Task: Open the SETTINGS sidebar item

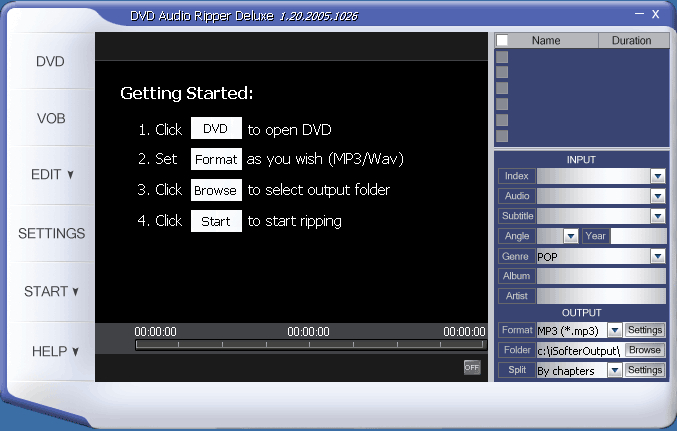Action: (51, 233)
